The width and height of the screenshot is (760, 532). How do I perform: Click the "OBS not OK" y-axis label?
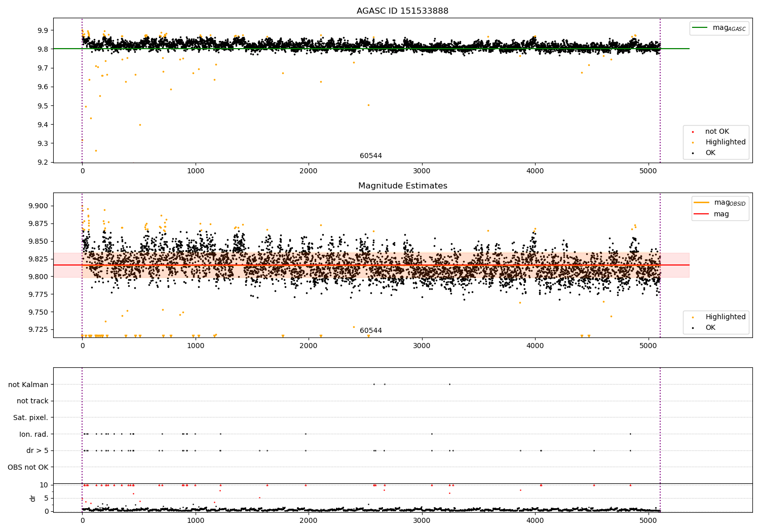click(x=28, y=467)
